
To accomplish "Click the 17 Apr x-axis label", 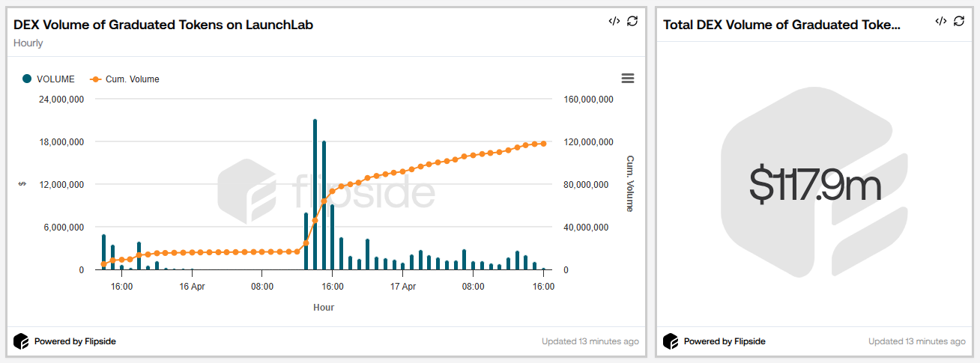I will tap(403, 286).
